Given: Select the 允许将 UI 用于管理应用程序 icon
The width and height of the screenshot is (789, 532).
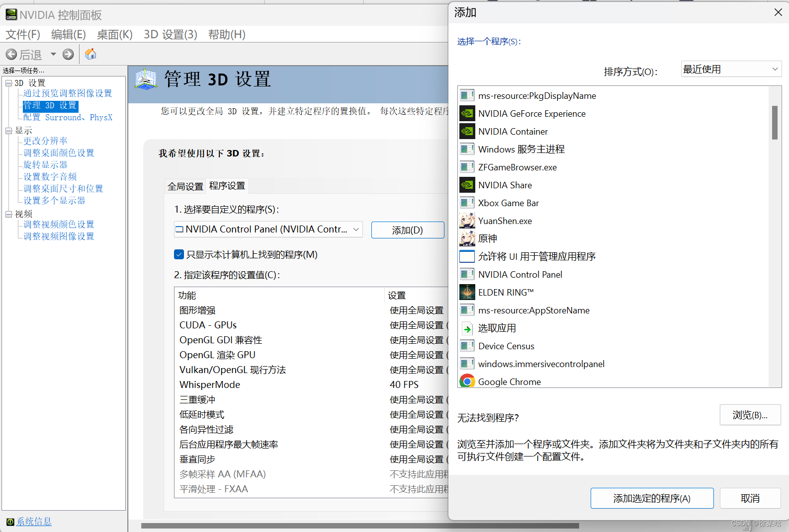Looking at the screenshot, I should [467, 256].
